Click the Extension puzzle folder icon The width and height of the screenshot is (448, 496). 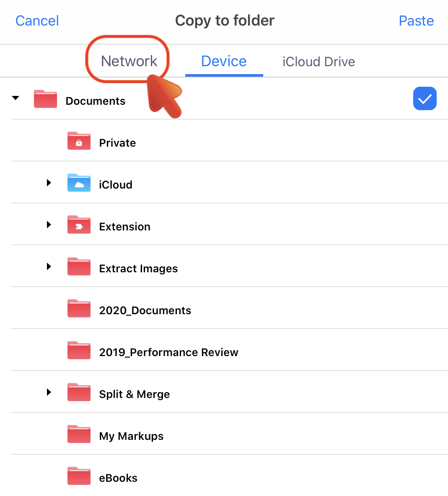79,225
